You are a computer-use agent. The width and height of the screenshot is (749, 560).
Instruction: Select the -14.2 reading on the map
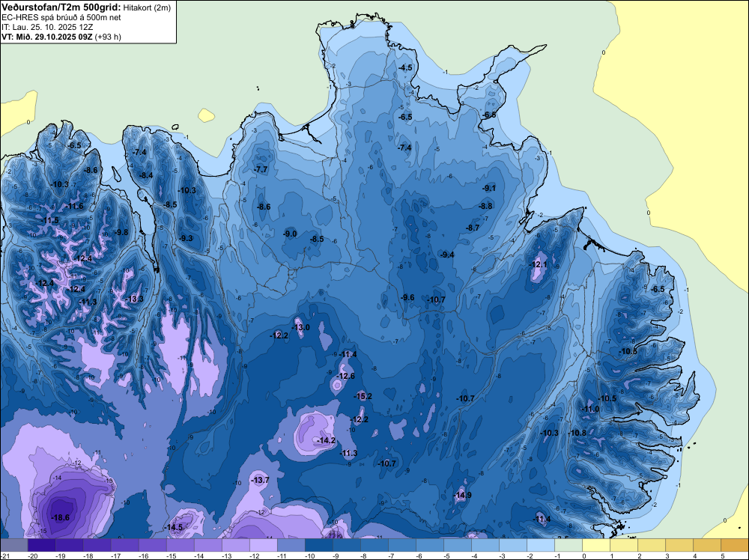[x=327, y=441]
